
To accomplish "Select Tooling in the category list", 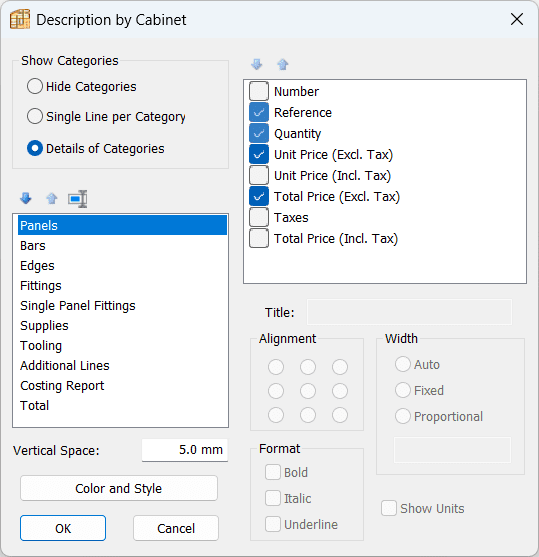I will coord(122,345).
